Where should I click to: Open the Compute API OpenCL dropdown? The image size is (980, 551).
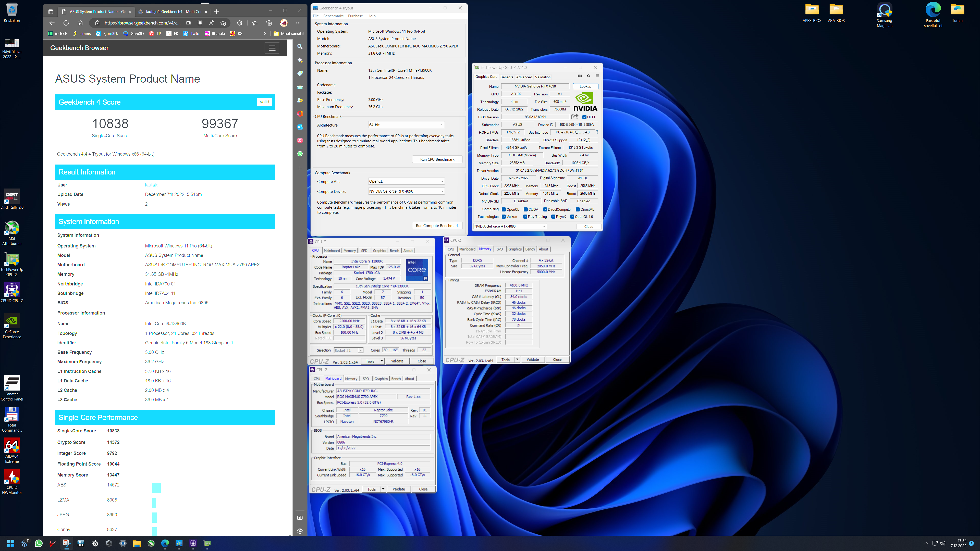(406, 181)
